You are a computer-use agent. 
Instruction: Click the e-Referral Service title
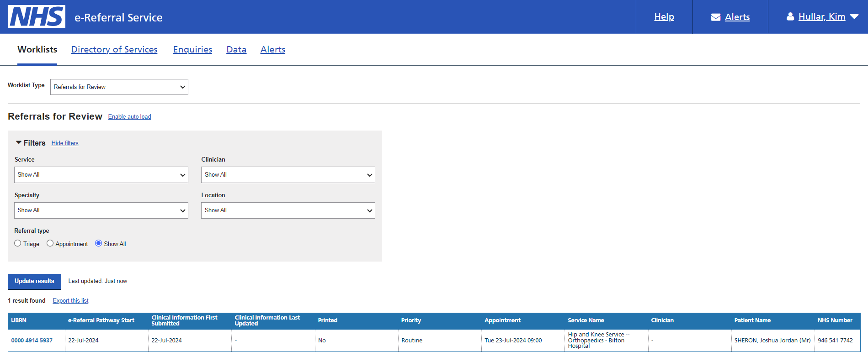(x=118, y=17)
